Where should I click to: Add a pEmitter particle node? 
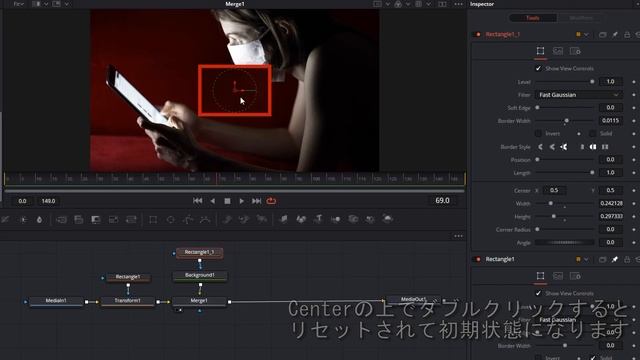pos(227,220)
